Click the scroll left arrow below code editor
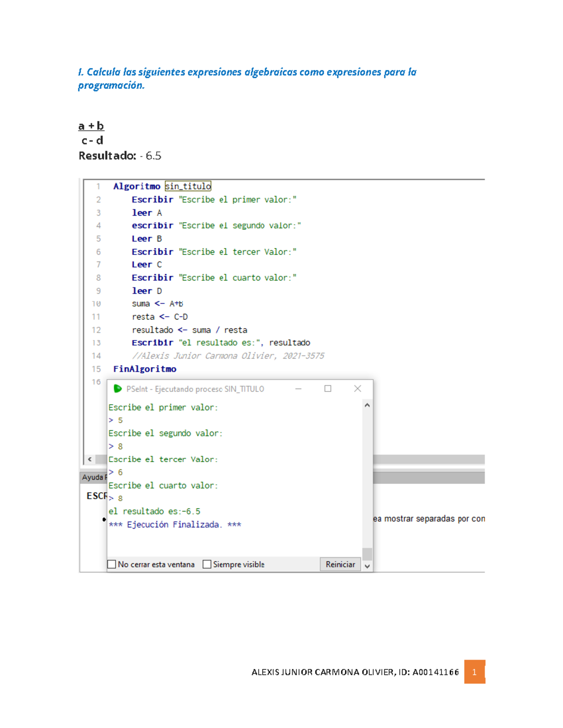 pyautogui.click(x=90, y=459)
